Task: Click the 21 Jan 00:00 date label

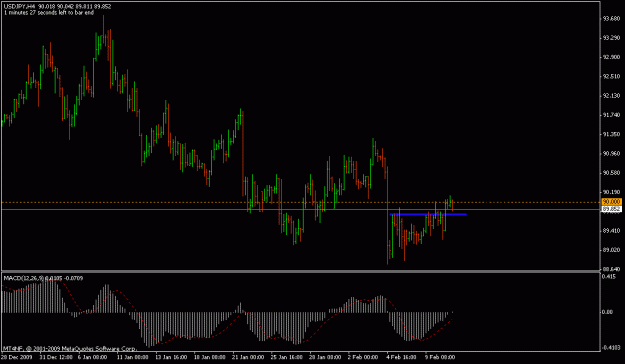Action: (x=248, y=357)
